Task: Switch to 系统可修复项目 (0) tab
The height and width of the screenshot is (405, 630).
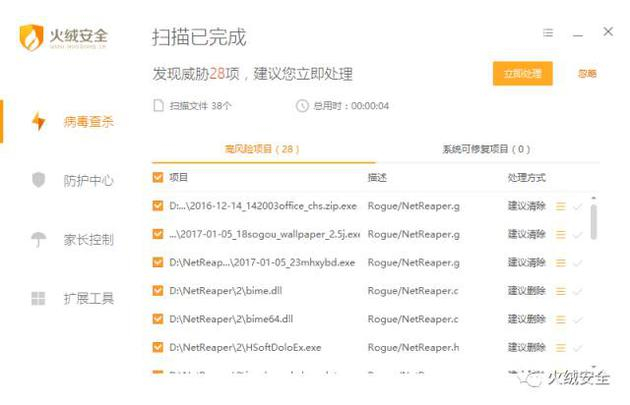Action: (486, 149)
